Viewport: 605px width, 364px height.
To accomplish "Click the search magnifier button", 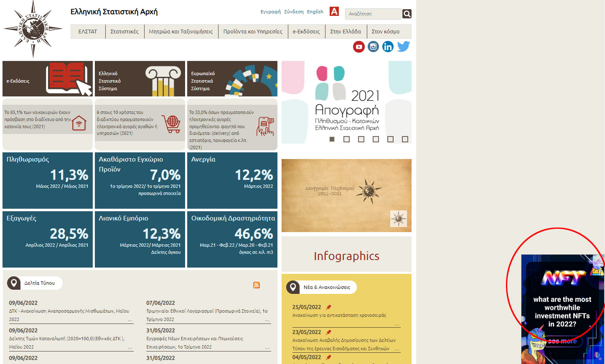I will 407,14.
